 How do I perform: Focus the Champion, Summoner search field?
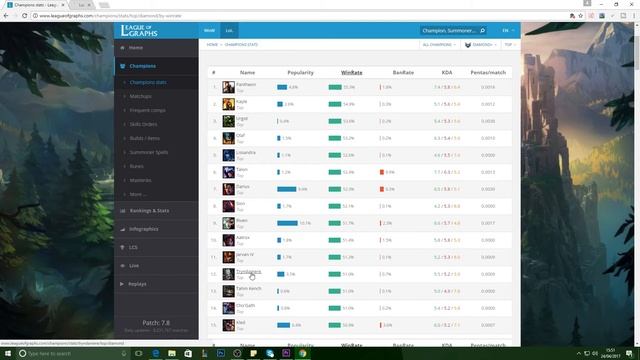(x=449, y=31)
